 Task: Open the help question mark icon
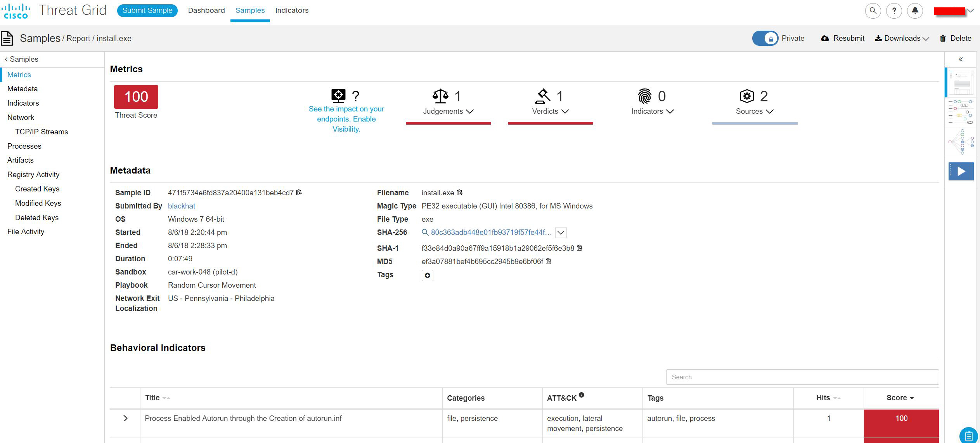click(894, 10)
